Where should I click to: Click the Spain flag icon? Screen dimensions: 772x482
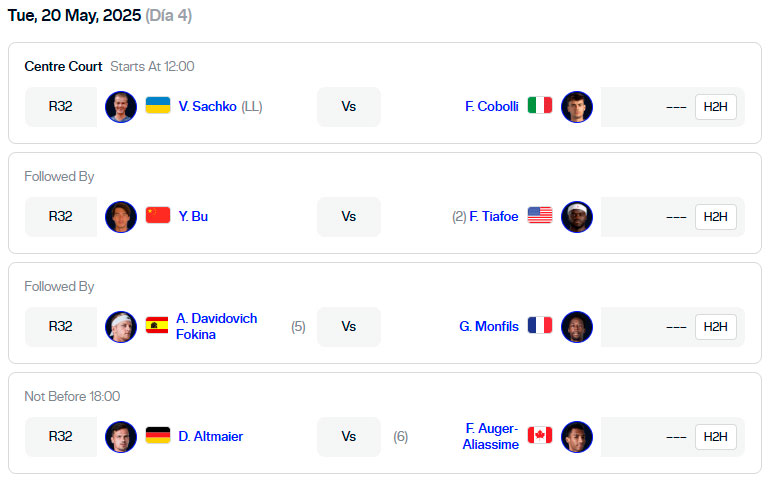[157, 325]
